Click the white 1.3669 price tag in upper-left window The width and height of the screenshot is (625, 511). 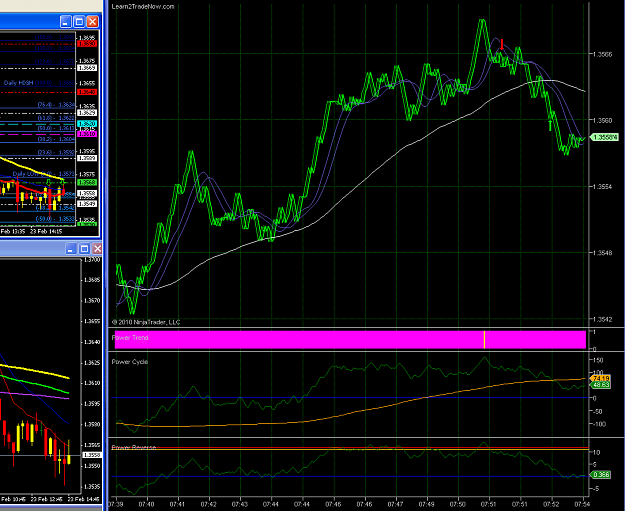coord(87,68)
